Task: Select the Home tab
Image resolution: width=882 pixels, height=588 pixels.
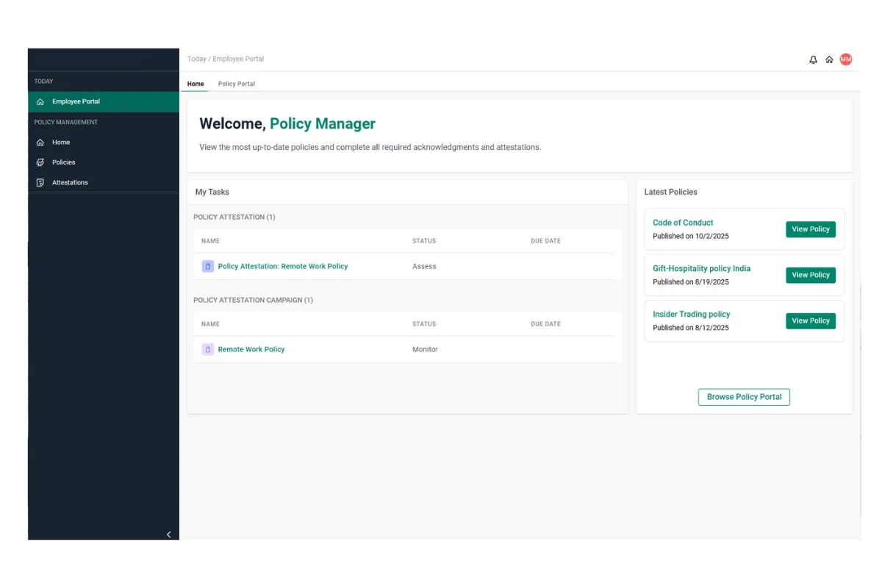Action: [195, 84]
